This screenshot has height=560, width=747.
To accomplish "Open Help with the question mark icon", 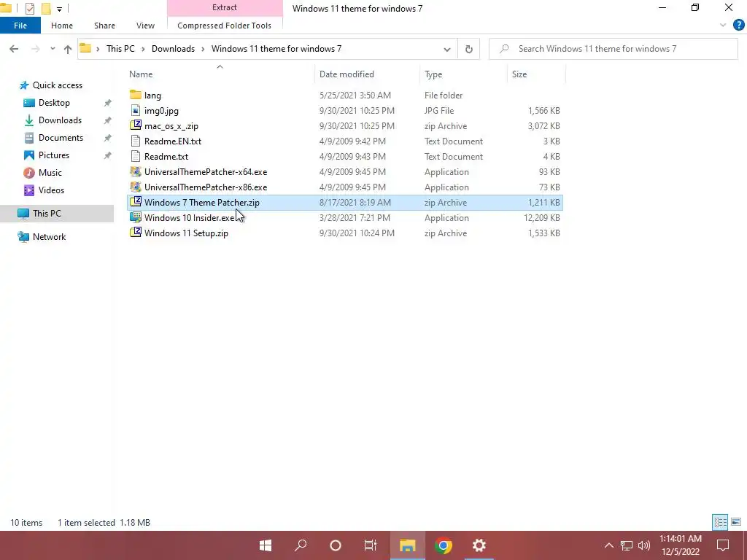I will [x=738, y=26].
